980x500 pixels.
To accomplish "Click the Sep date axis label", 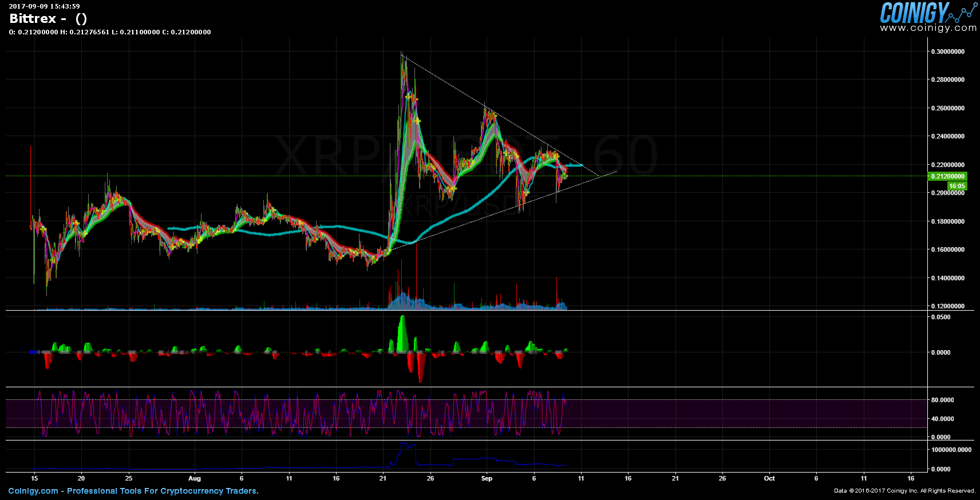I will pos(487,478).
